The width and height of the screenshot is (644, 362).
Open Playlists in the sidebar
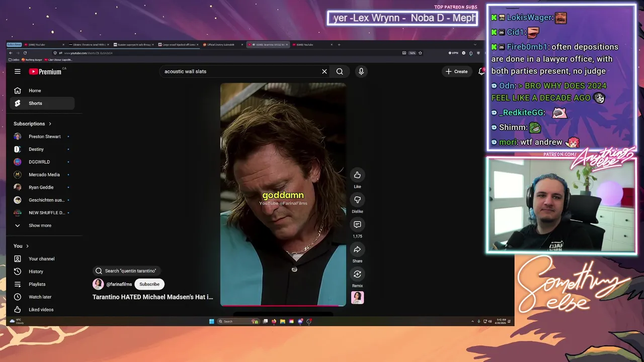pyautogui.click(x=42, y=284)
